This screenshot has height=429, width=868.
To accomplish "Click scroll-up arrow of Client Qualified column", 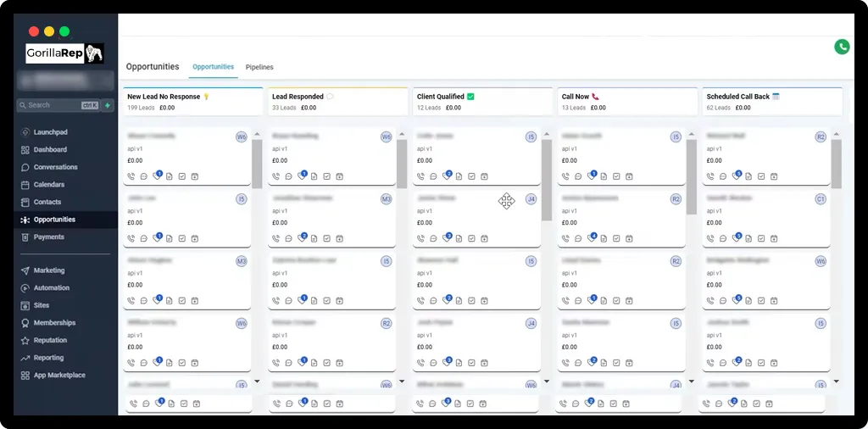I will coord(547,134).
